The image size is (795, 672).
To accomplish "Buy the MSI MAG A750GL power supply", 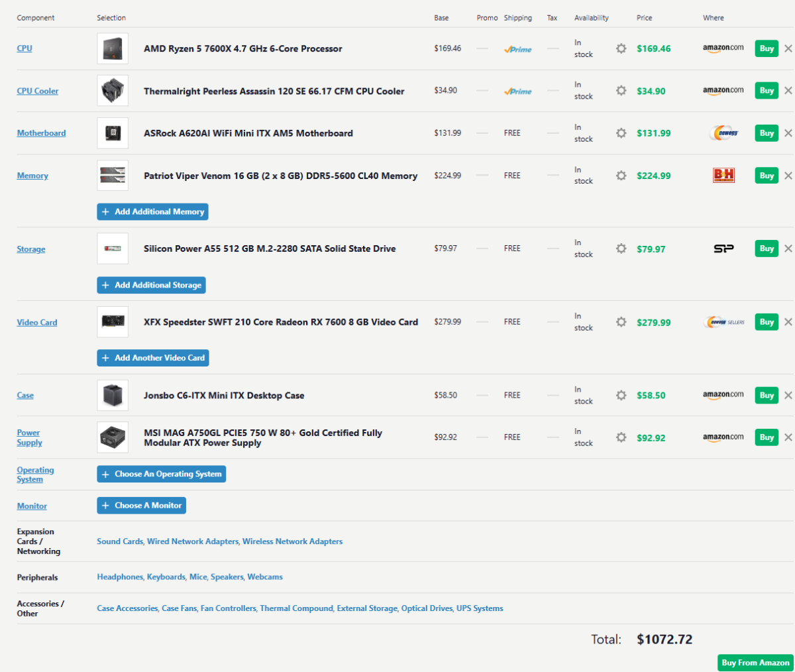I will click(767, 437).
